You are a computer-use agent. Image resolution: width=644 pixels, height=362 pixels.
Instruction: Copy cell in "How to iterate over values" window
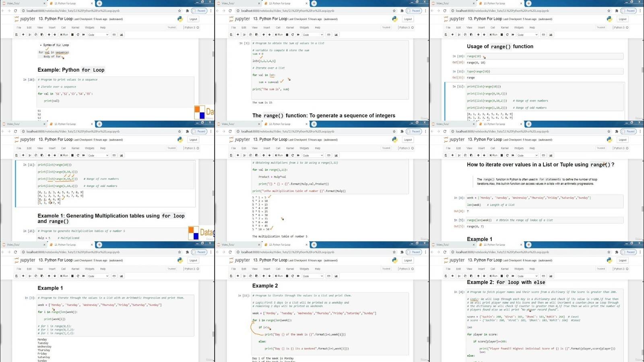(465, 155)
